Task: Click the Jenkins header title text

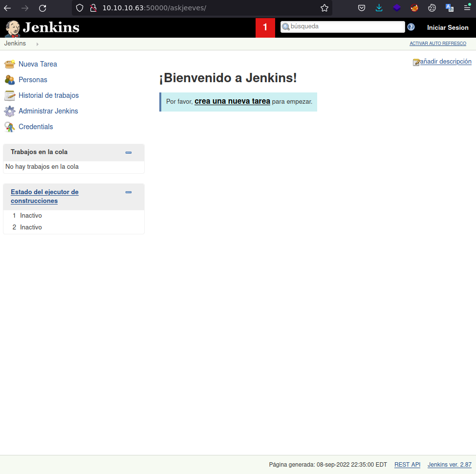Action: 51,28
